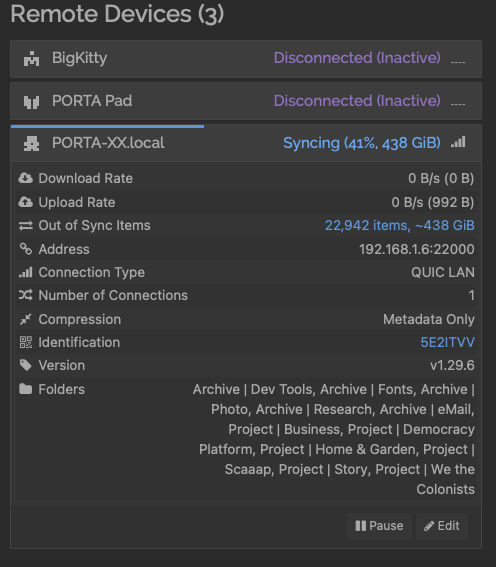Collapse the PORTA-XX.local device panel
Image resolution: width=496 pixels, height=567 pixels.
click(246, 143)
